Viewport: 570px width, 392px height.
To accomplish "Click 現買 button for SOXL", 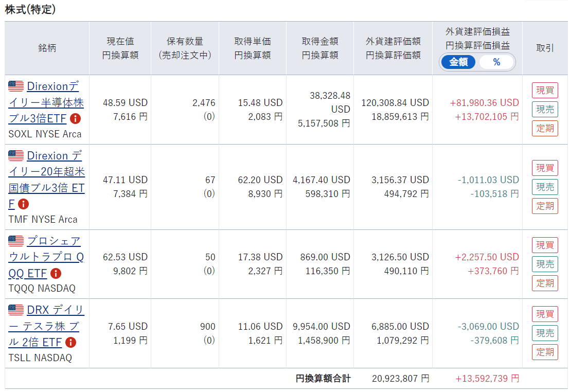I will coord(545,90).
